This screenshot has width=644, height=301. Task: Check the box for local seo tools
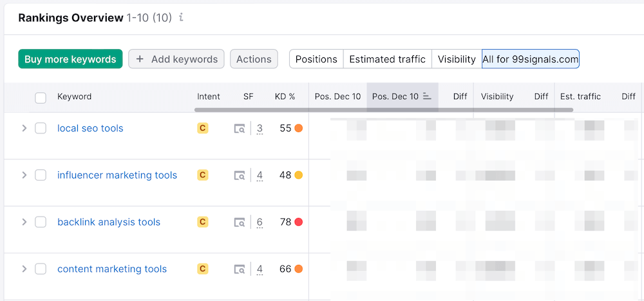tap(41, 128)
